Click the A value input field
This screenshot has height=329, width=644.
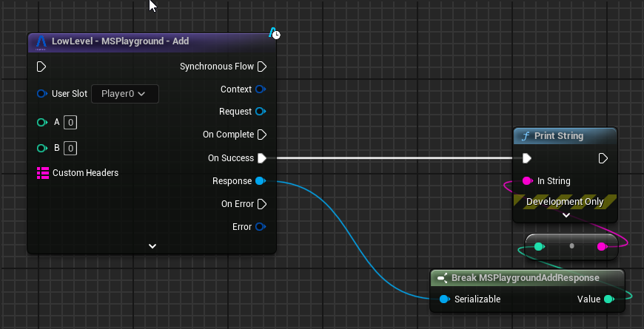coord(70,122)
